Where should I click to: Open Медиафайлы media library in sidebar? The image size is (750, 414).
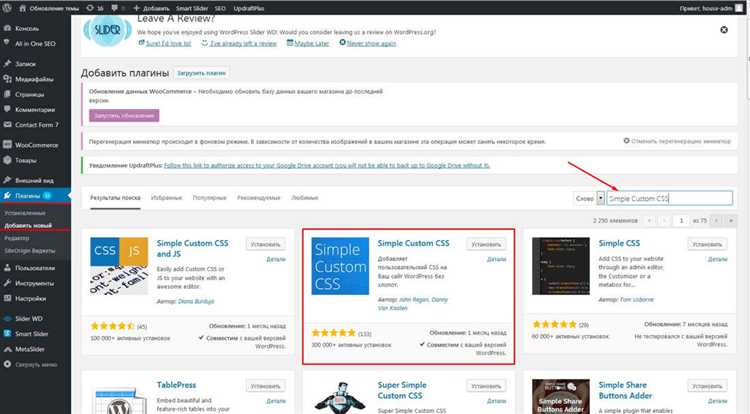pos(37,76)
